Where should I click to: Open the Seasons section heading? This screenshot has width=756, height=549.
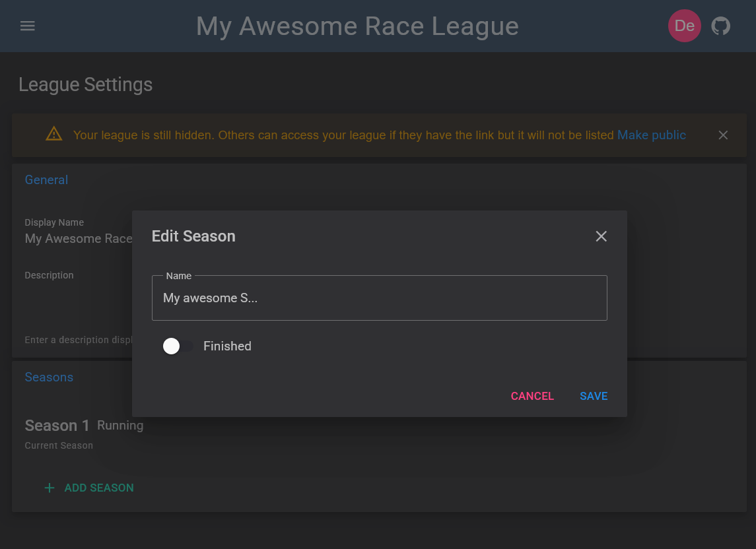49,377
